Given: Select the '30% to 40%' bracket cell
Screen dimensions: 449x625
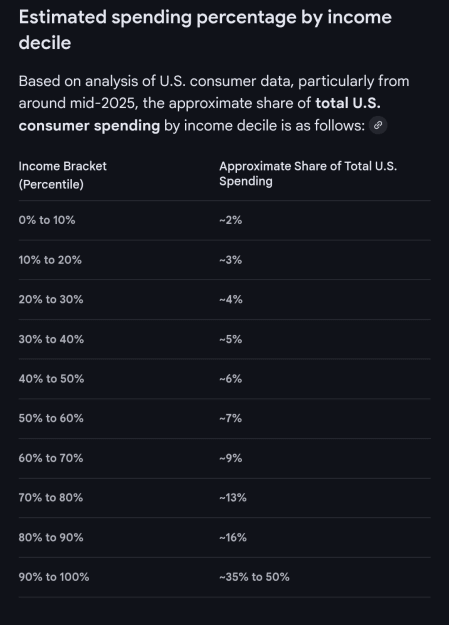Looking at the screenshot, I should 51,339.
